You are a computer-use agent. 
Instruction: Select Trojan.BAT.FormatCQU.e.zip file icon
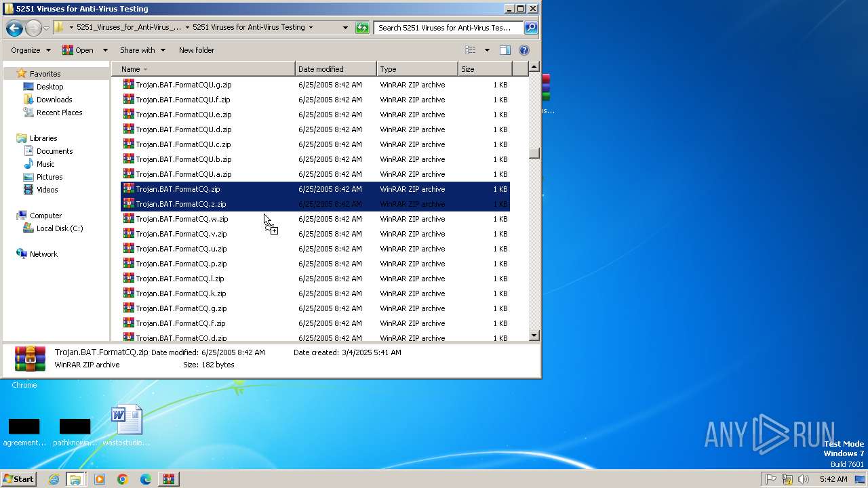tap(128, 115)
